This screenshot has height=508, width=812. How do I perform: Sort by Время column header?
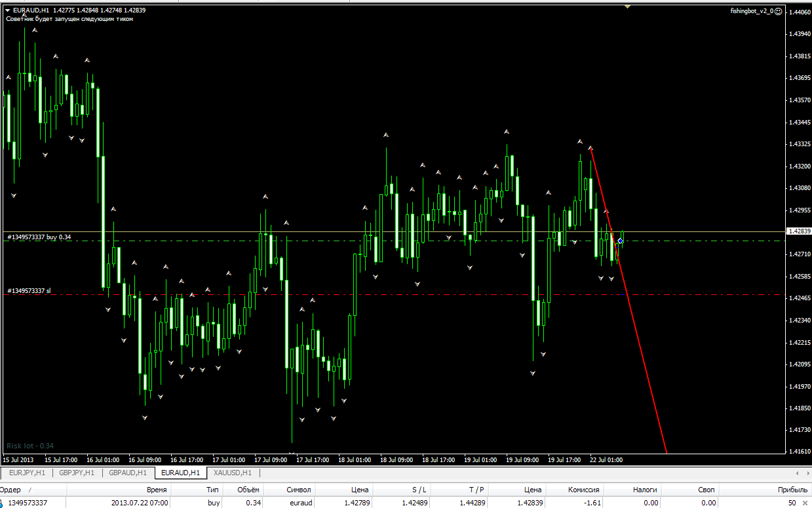[x=119, y=490]
